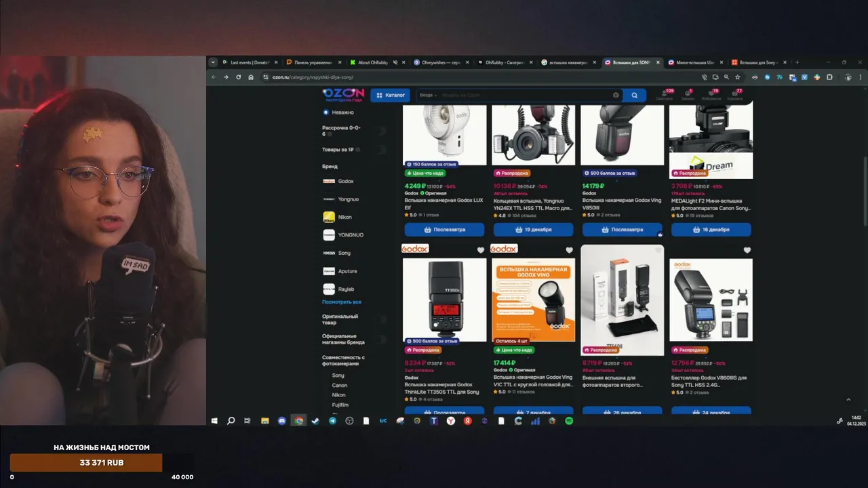Open the Заказы orders icon
868x488 pixels.
tap(687, 95)
